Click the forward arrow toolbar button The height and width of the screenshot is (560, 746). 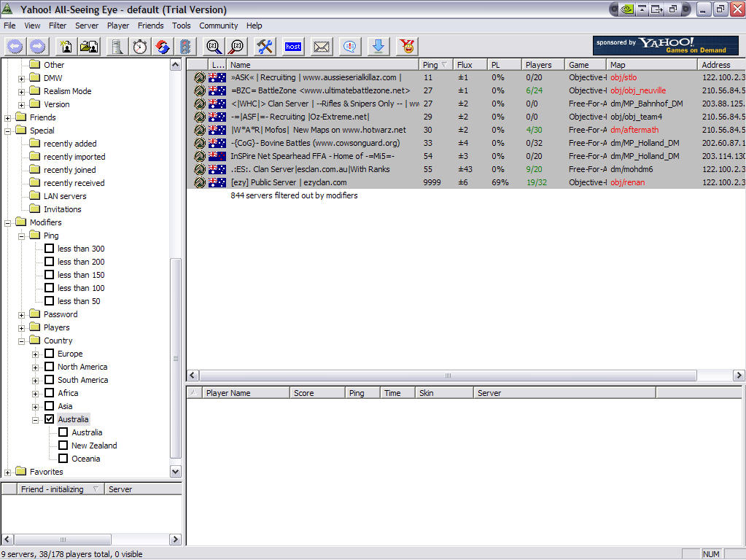click(x=38, y=46)
